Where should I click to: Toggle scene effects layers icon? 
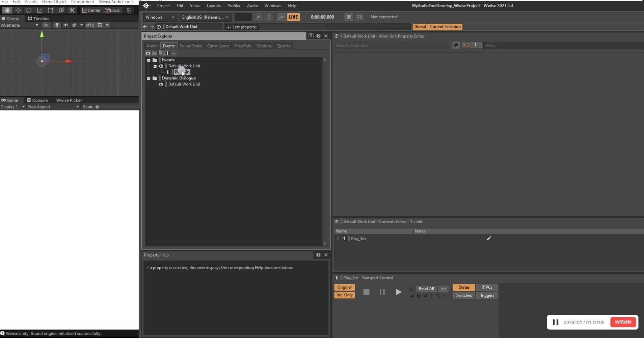pos(74,25)
